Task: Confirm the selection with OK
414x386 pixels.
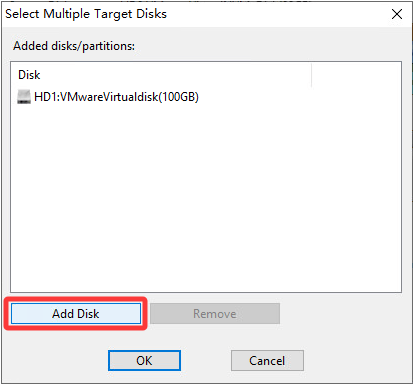Action: point(144,361)
